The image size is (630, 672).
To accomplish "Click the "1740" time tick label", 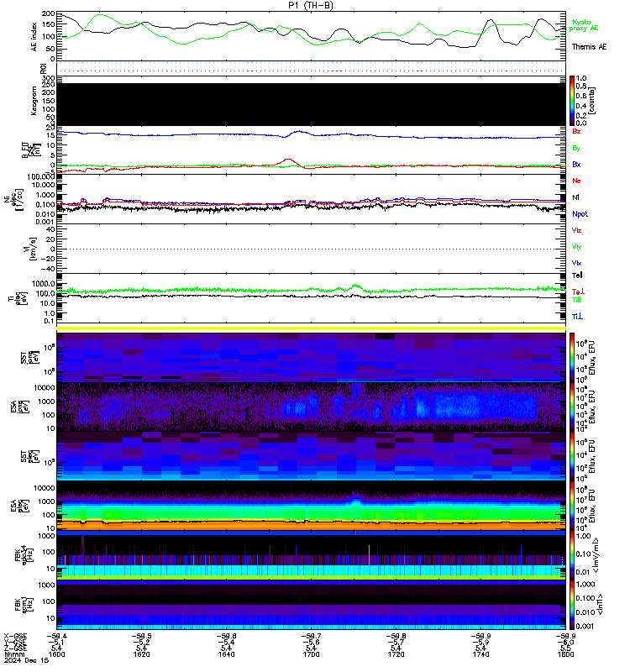I will (480, 654).
